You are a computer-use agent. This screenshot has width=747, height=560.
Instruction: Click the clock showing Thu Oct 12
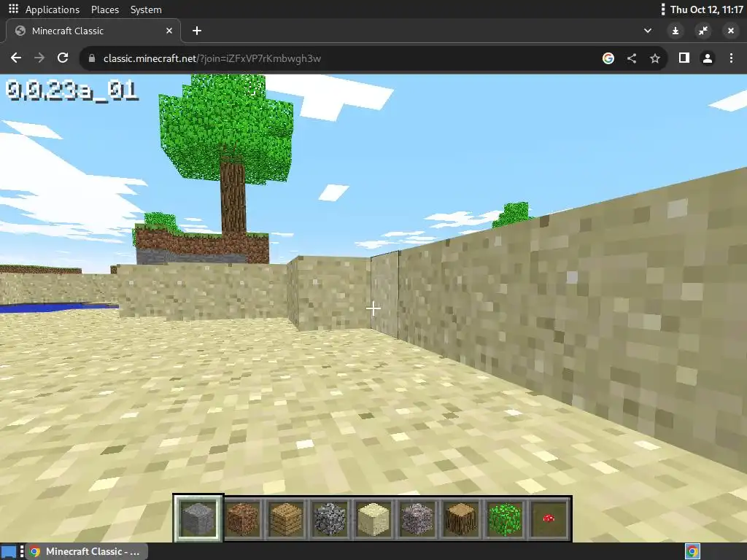(x=706, y=9)
